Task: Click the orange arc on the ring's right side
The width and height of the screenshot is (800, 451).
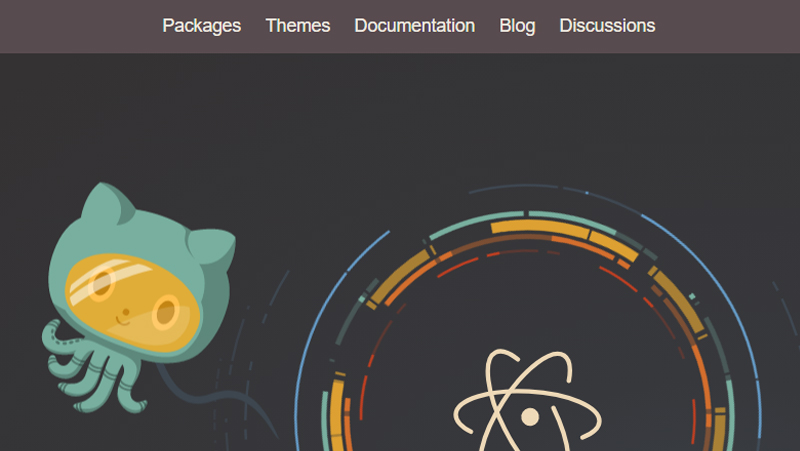Action: pyautogui.click(x=703, y=378)
